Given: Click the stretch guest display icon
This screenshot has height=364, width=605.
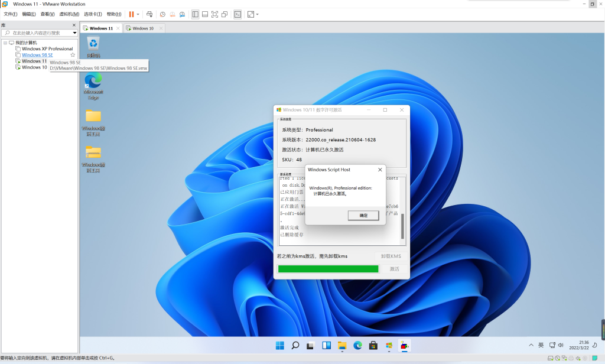Looking at the screenshot, I should [251, 14].
